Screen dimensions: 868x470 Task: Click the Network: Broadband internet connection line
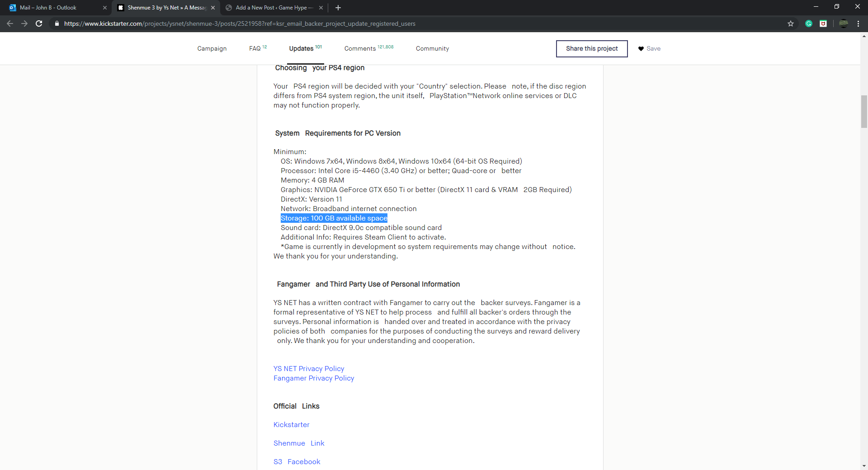[349, 209]
